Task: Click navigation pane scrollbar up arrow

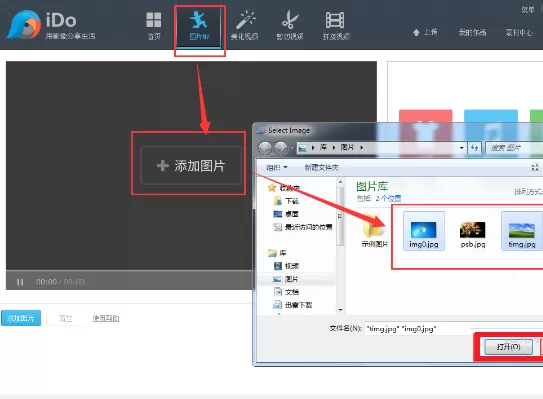Action: [340, 182]
